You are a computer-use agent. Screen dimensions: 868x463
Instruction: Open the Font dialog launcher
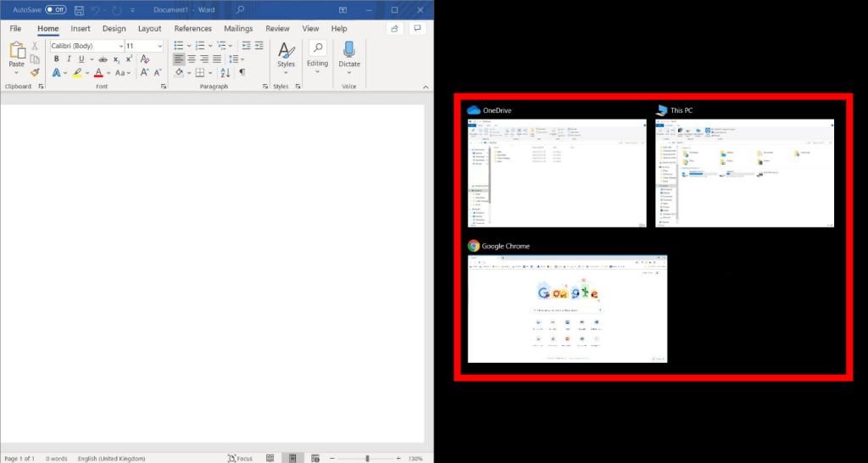point(164,86)
